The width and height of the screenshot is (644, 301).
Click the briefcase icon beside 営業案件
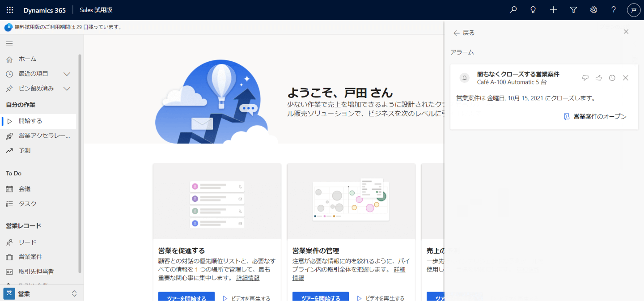tap(9, 257)
